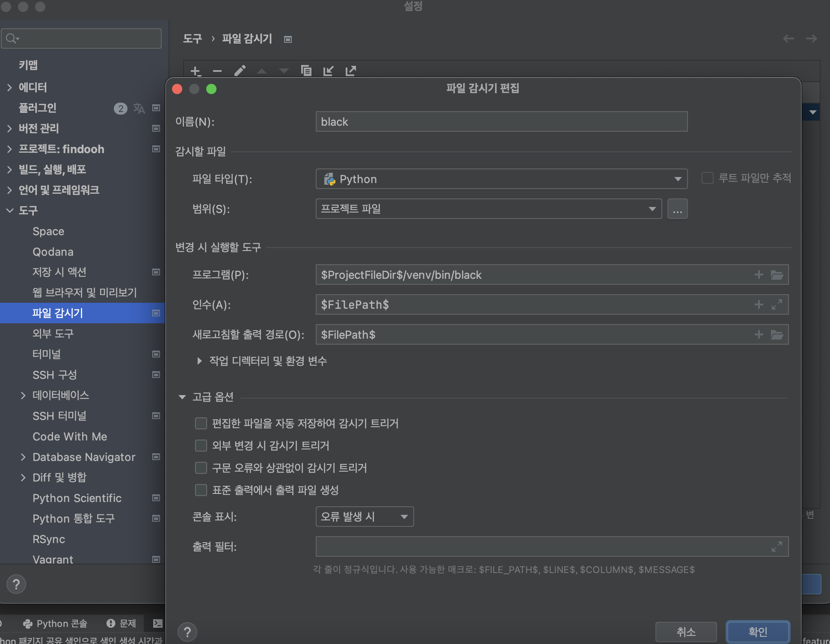
Task: Click the copy watcher toolbar icon
Action: (x=306, y=71)
